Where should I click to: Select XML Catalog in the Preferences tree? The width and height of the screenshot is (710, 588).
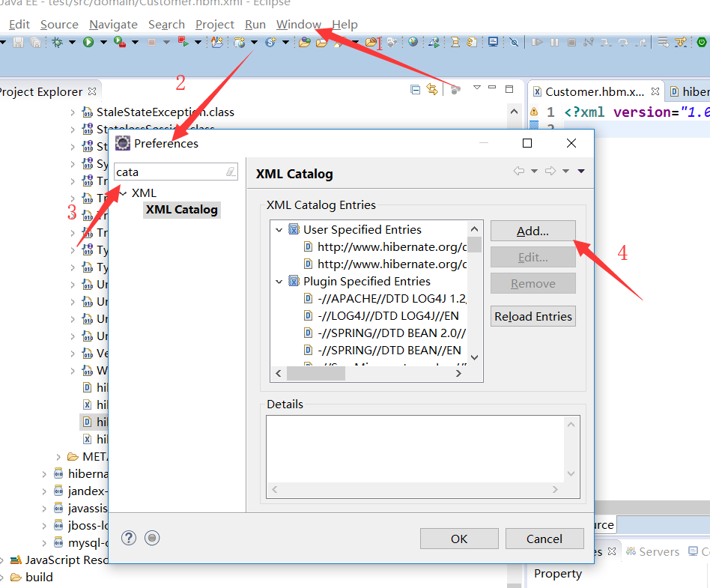tap(181, 210)
